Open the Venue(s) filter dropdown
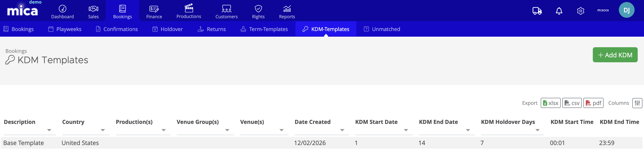Viewport: 644px width, 152px height. [282, 130]
